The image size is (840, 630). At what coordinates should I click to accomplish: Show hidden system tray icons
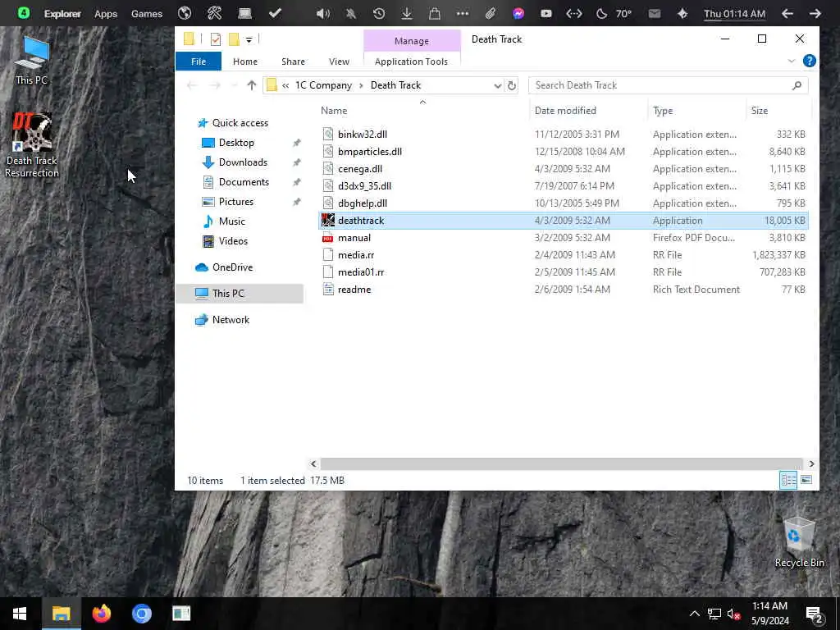click(694, 614)
